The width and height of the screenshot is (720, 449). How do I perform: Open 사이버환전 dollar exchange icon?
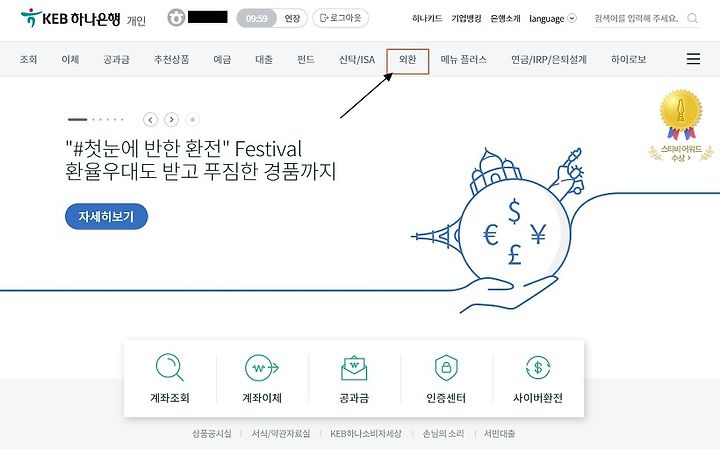538,367
